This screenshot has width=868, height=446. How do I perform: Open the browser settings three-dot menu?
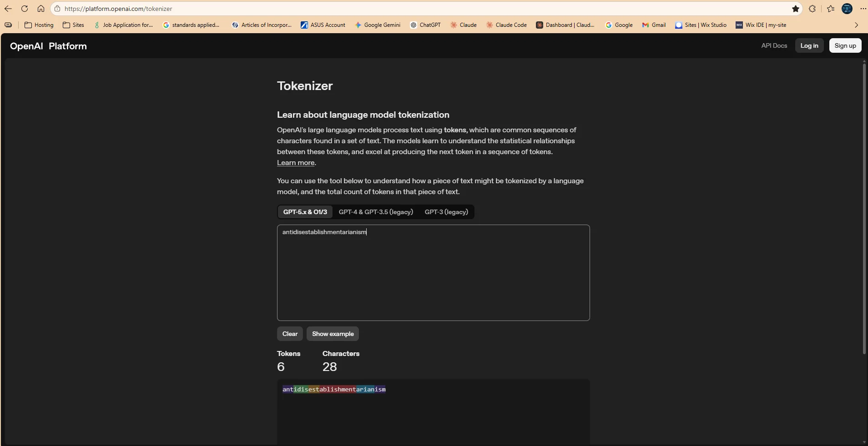(x=863, y=9)
